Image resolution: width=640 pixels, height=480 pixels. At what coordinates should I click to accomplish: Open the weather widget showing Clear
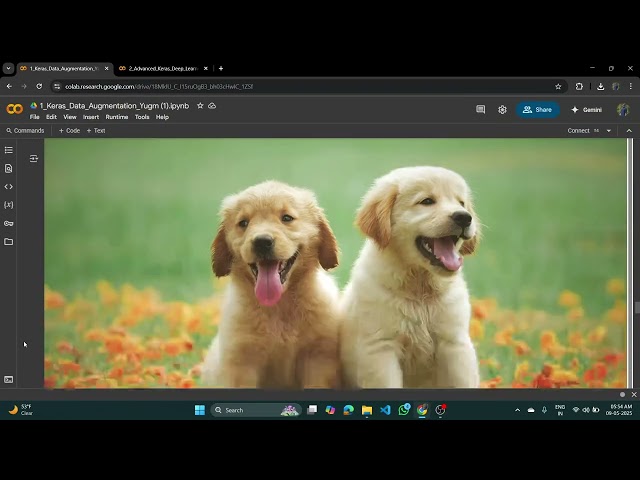point(20,410)
